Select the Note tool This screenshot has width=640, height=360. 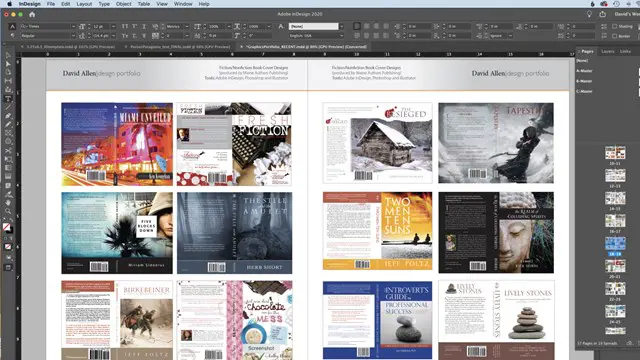(8, 185)
